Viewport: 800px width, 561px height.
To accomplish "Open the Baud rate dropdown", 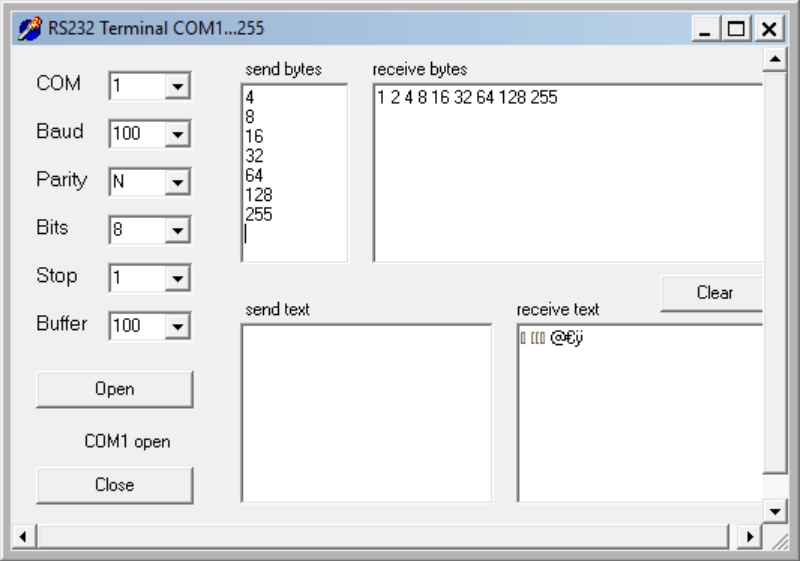I will (x=178, y=134).
